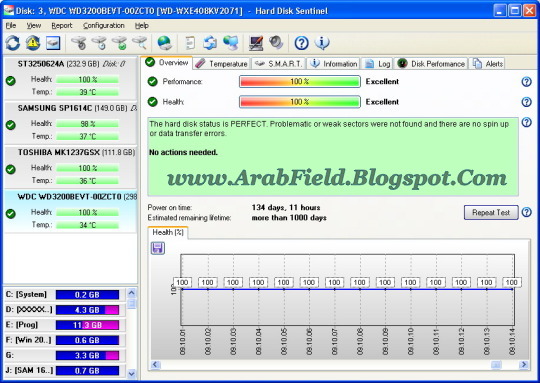Click 'more than 1000 days' lifetime value
This screenshot has height=383, width=540.
click(x=289, y=218)
